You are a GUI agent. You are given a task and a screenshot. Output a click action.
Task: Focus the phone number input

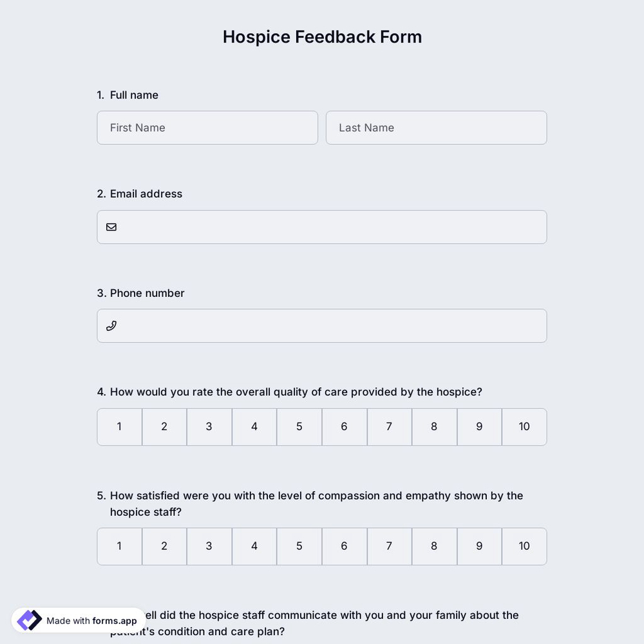[x=322, y=326]
